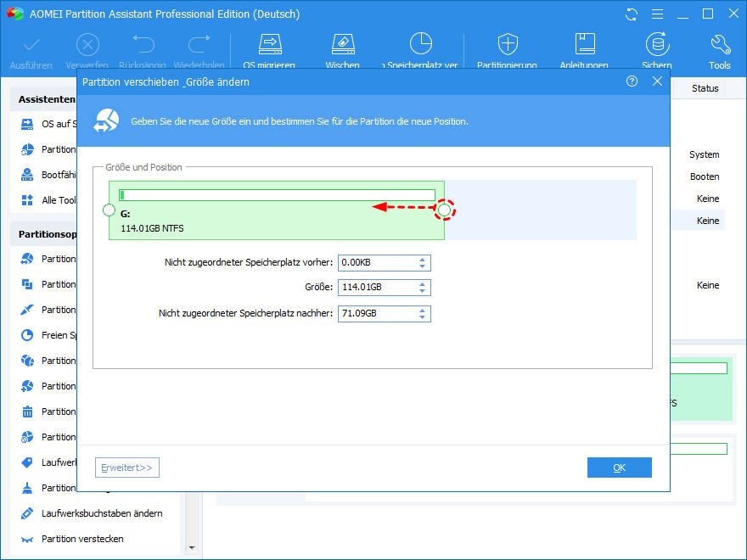This screenshot has width=747, height=560.
Task: Open the OS migrieren tool
Action: tap(270, 44)
